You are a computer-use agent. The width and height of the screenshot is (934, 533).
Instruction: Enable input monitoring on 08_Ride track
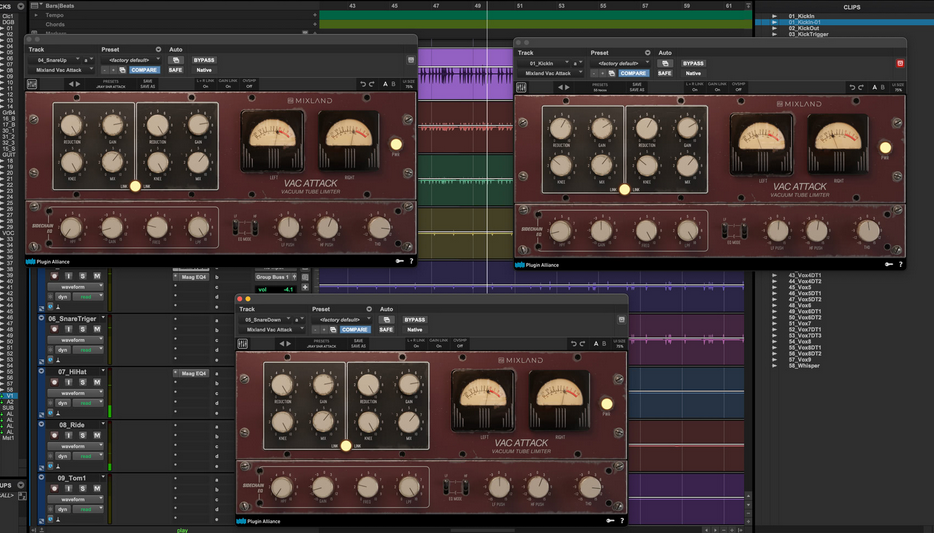click(69, 435)
